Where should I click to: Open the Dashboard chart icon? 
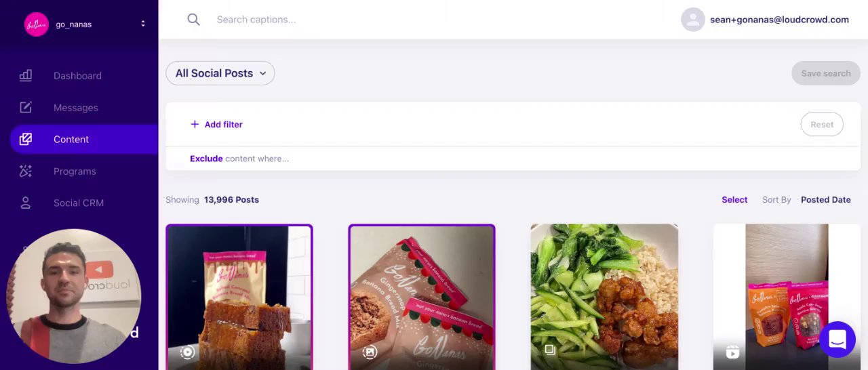pos(26,76)
